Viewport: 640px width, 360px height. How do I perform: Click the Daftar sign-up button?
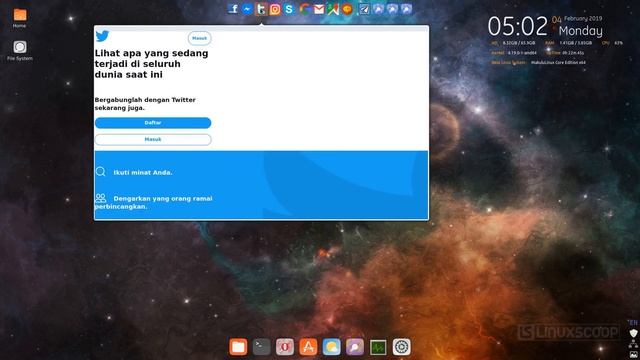pos(153,123)
